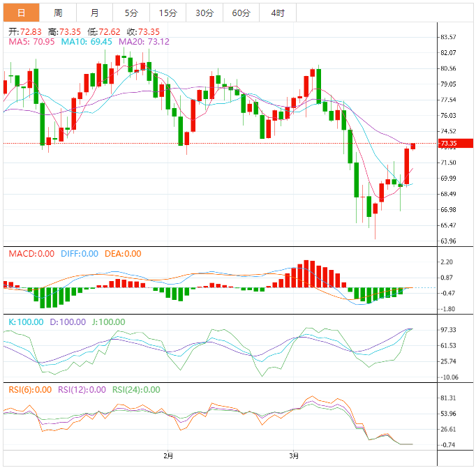
Task: Open the 月 monthly chart tab
Action: [94, 13]
